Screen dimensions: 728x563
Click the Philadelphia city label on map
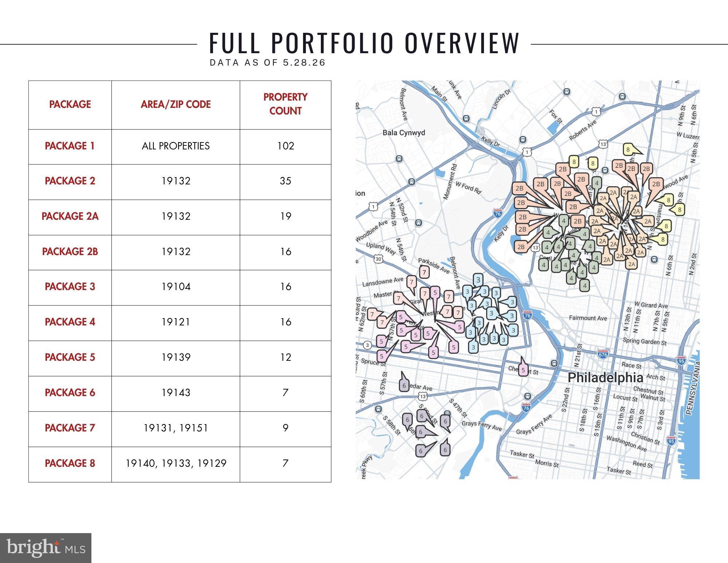[605, 378]
